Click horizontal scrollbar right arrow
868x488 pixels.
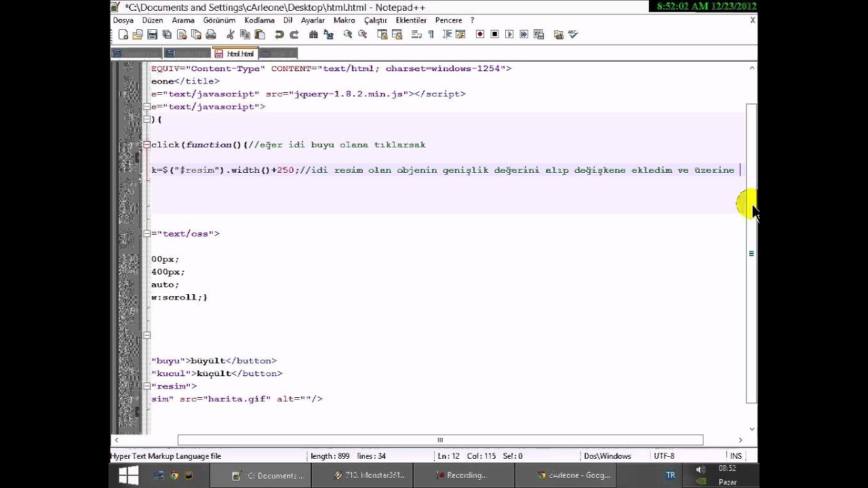(741, 440)
